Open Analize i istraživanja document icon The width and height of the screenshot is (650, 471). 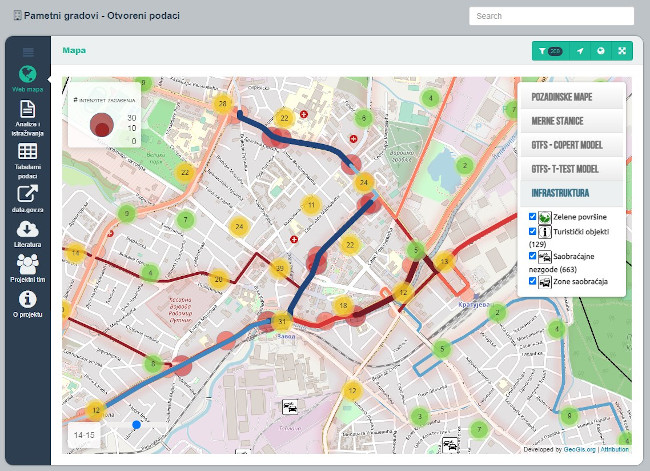click(x=28, y=111)
